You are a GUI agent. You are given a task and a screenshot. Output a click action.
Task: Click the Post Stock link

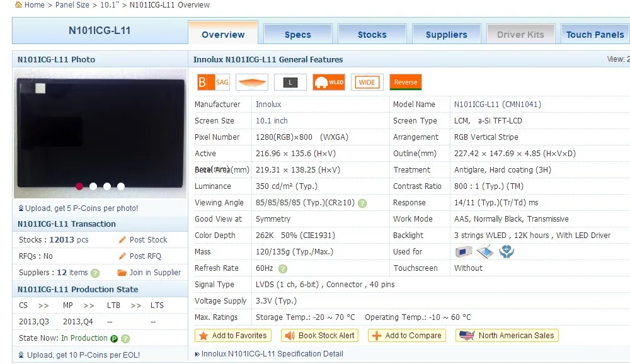[148, 240]
